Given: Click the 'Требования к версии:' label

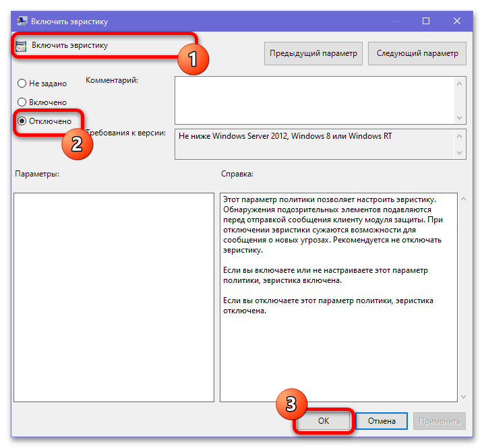Looking at the screenshot, I should (x=126, y=133).
